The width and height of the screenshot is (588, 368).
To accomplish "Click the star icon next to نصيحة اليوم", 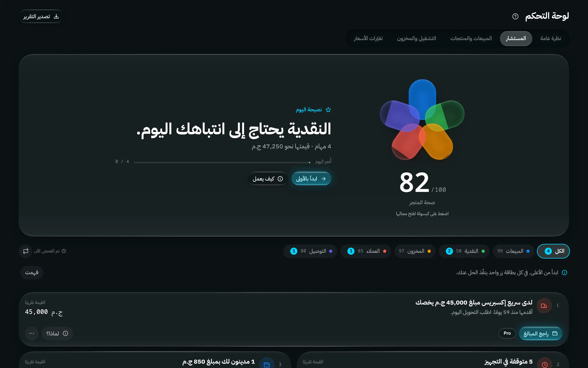I will pyautogui.click(x=328, y=110).
